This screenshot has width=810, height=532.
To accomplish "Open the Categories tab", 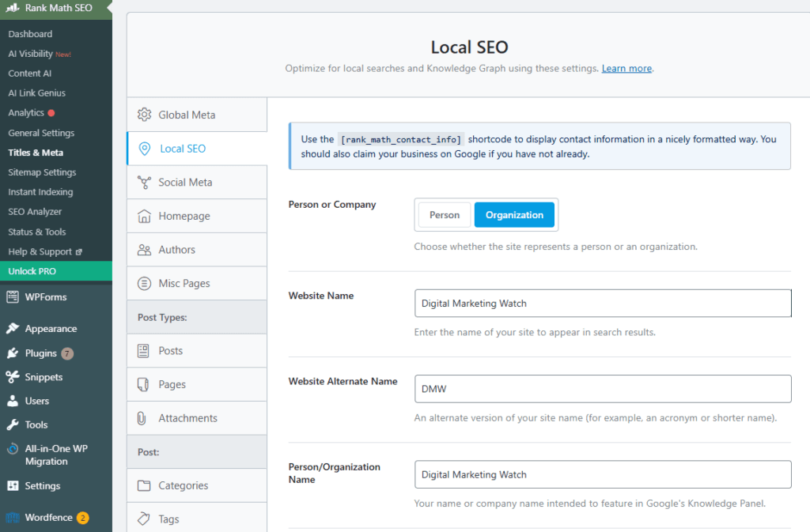I will (197, 485).
